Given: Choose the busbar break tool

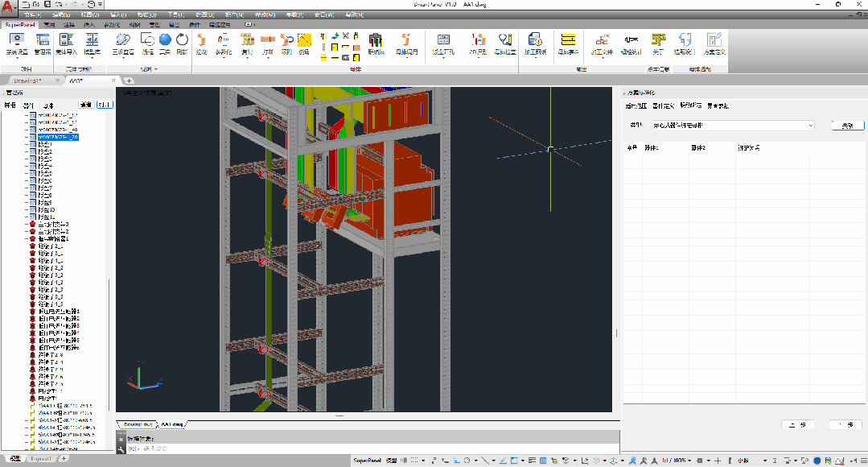Looking at the screenshot, I should coord(268,43).
